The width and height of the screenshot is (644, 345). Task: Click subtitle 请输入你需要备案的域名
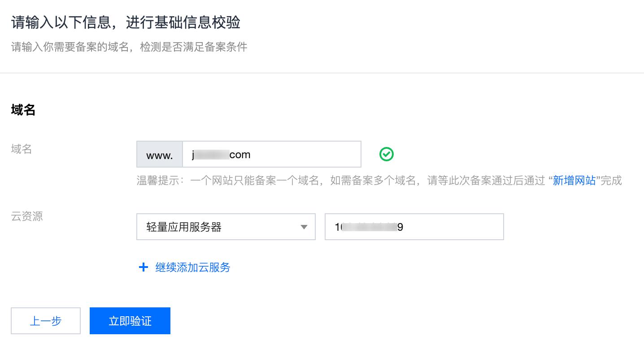[129, 47]
